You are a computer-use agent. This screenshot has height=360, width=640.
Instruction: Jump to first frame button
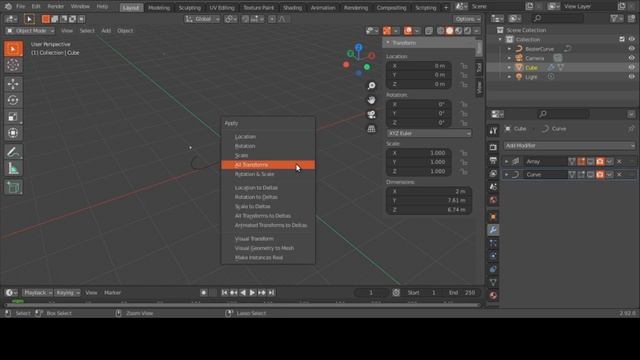pyautogui.click(x=224, y=293)
